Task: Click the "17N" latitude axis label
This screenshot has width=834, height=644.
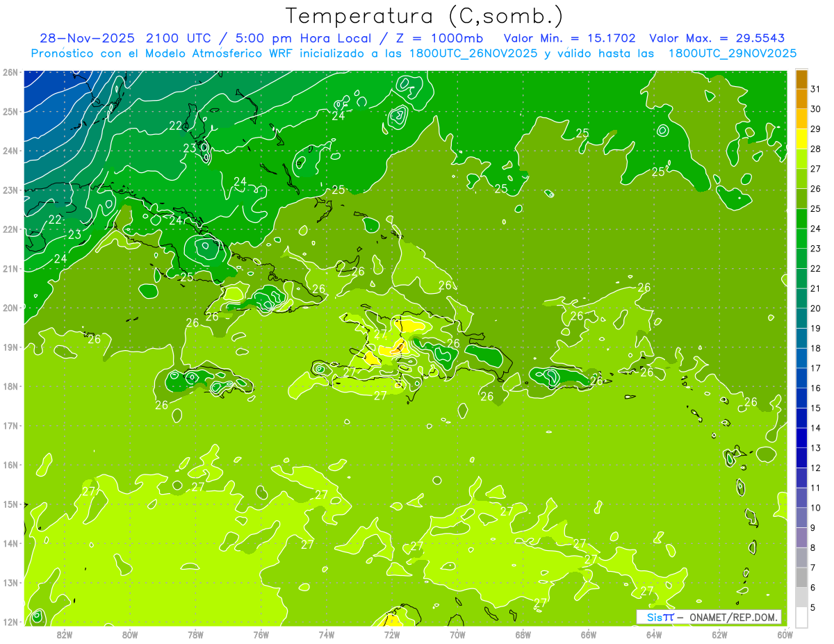Action: tap(10, 426)
